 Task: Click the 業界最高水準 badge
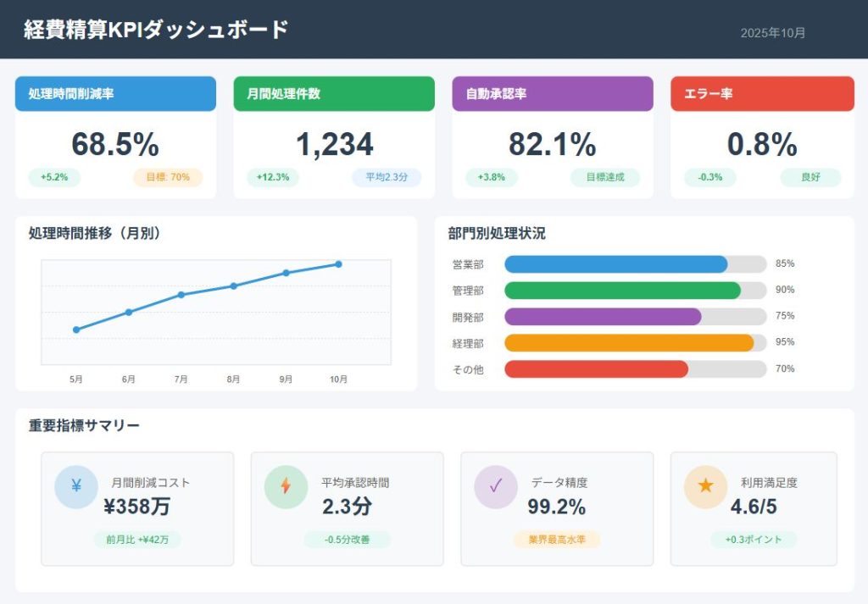point(556,540)
